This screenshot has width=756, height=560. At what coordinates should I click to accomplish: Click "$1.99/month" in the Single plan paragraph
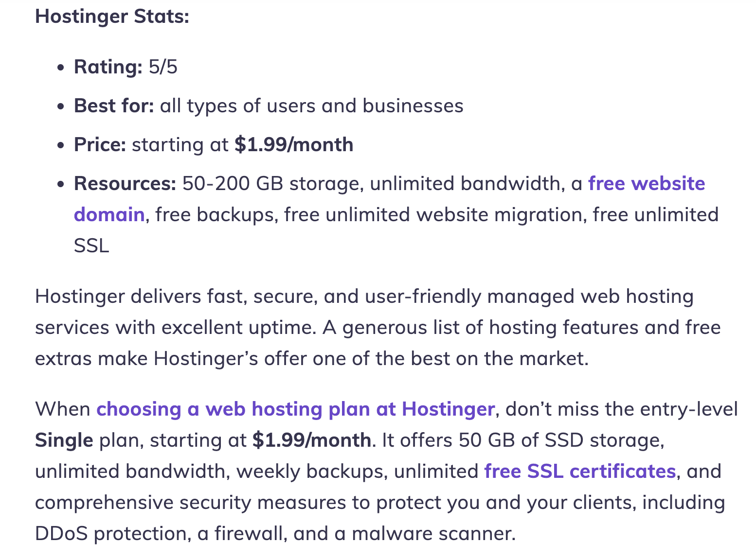[x=311, y=440]
